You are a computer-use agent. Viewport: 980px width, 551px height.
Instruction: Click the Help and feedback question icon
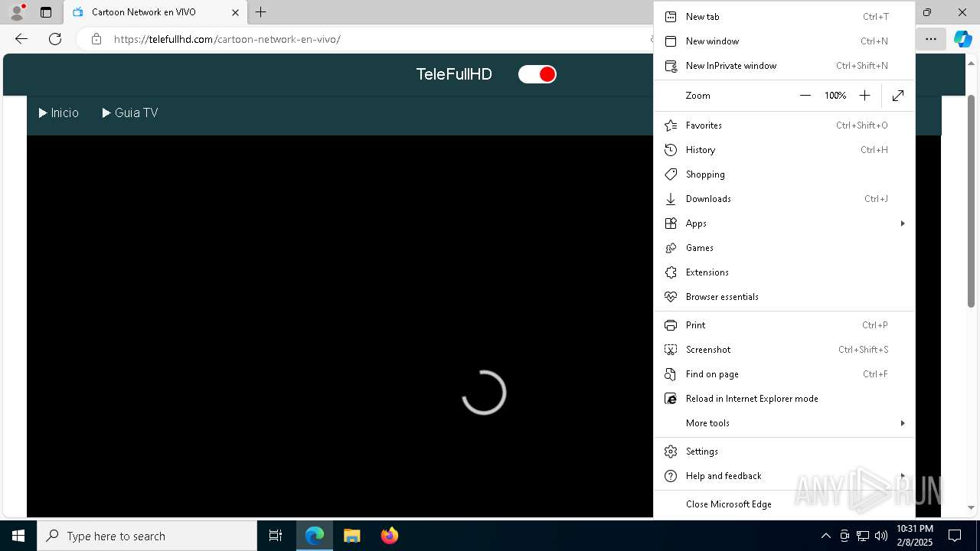pos(671,476)
